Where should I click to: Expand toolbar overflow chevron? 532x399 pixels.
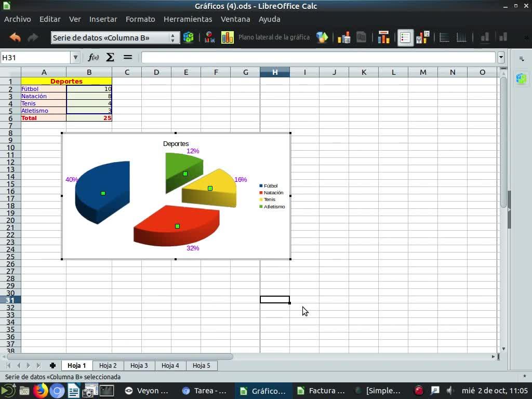click(x=527, y=37)
